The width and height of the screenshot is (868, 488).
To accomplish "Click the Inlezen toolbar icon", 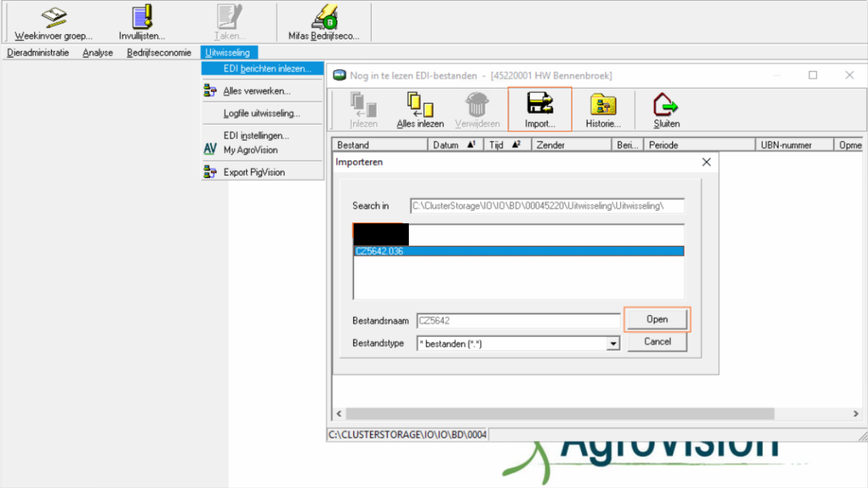I will (x=363, y=104).
